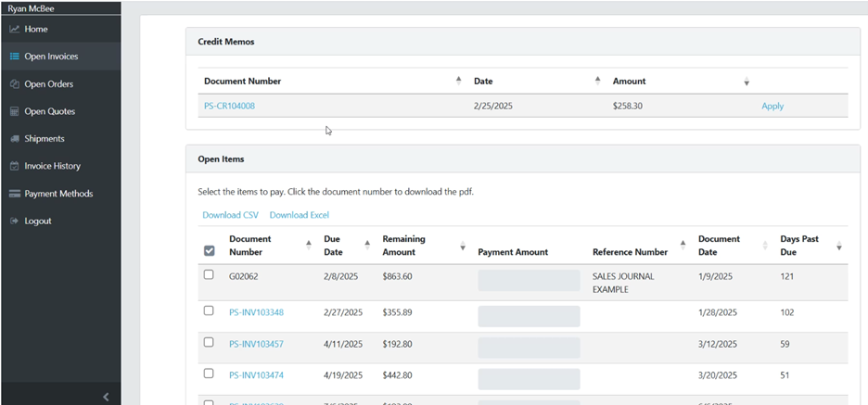Click the Logout arrow icon
This screenshot has width=868, height=405.
(15, 221)
